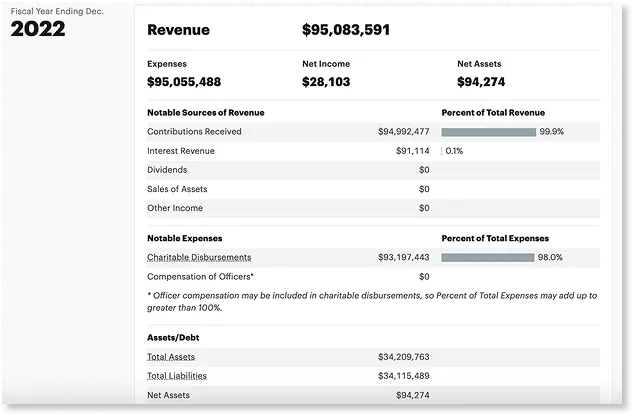Click the Notable Sources of Revenue heading

[206, 113]
